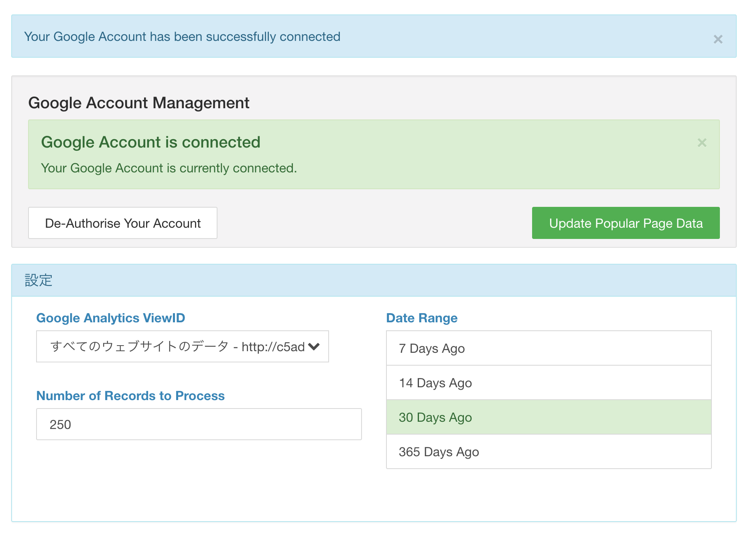The image size is (756, 534).
Task: Dismiss the blue successfully connected alert
Action: (718, 39)
